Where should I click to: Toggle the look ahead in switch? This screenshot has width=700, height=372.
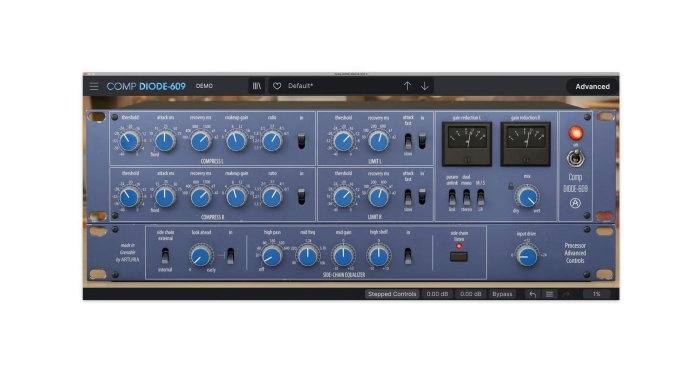(x=230, y=256)
